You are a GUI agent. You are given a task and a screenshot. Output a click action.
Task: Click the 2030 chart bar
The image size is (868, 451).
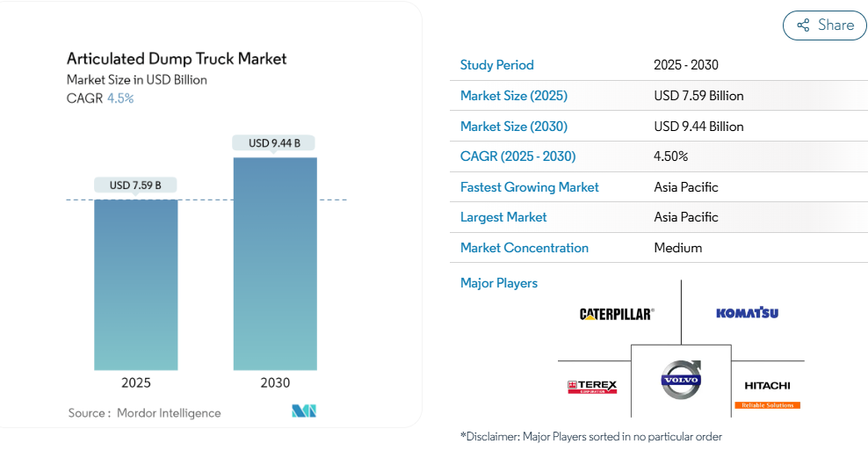(275, 264)
